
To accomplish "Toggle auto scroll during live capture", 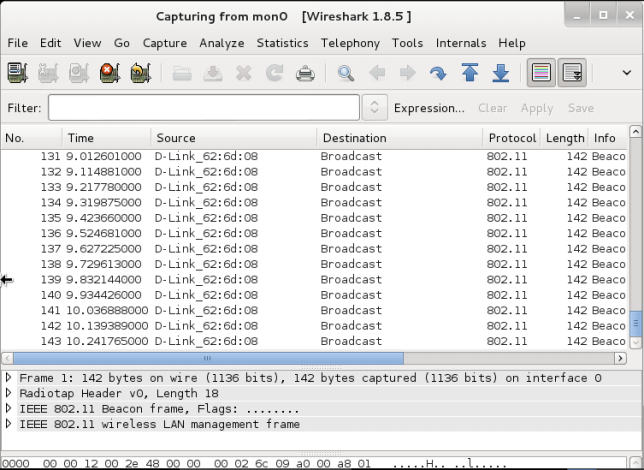I will tap(572, 73).
